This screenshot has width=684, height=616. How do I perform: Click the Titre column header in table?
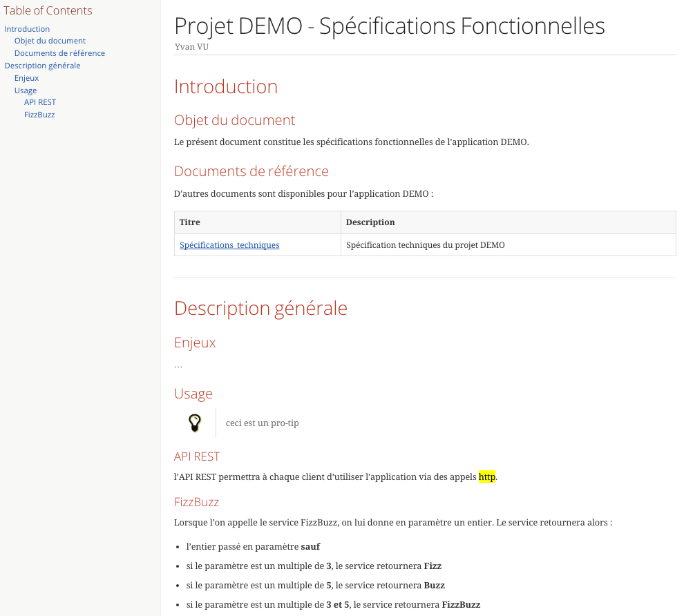coord(190,222)
